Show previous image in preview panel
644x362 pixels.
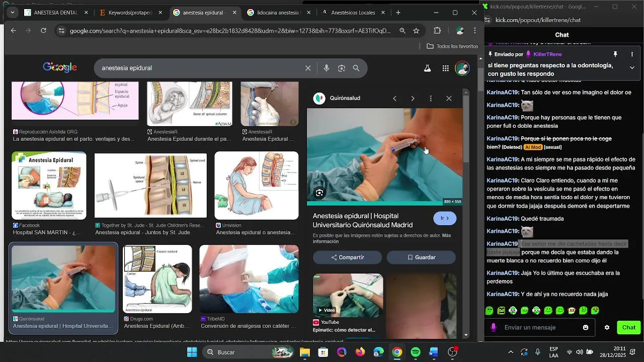click(394, 99)
